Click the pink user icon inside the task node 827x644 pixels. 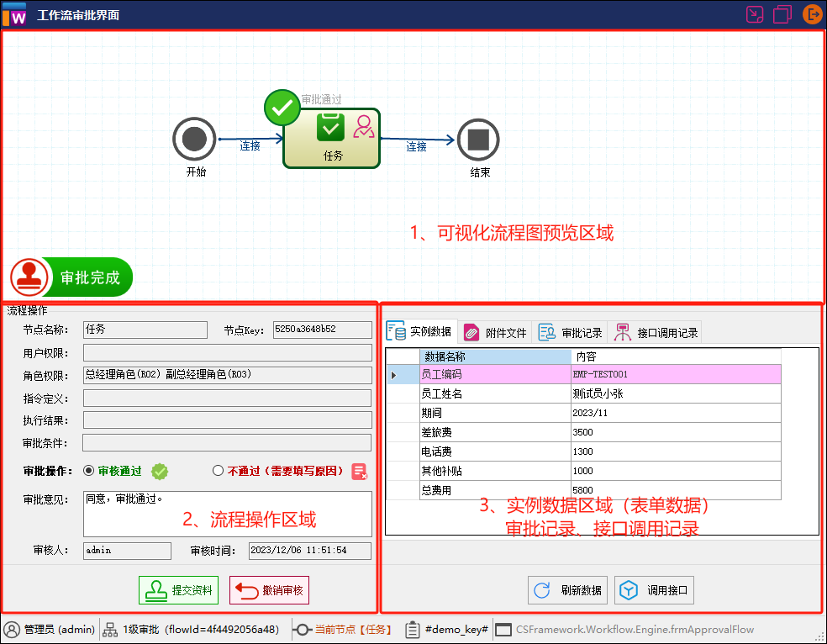[363, 127]
